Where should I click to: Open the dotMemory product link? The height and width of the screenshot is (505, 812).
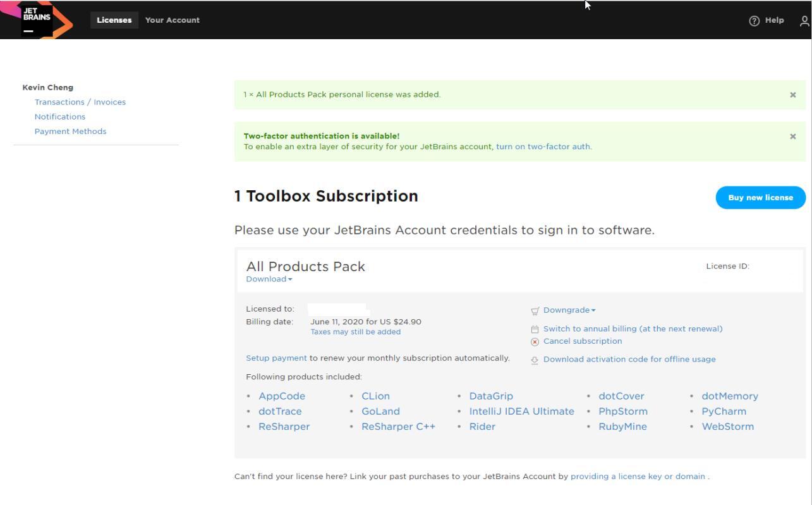(730, 396)
